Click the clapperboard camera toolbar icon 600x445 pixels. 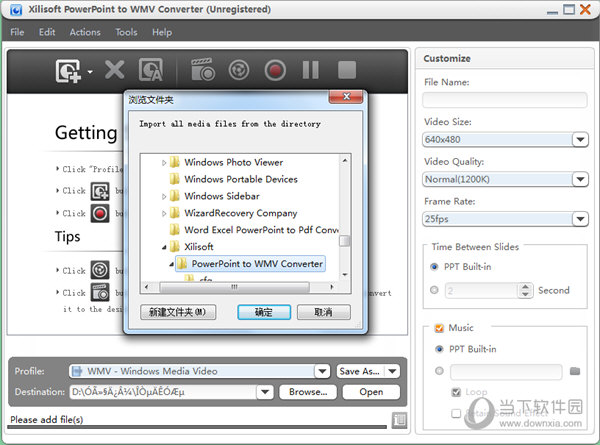tap(203, 69)
